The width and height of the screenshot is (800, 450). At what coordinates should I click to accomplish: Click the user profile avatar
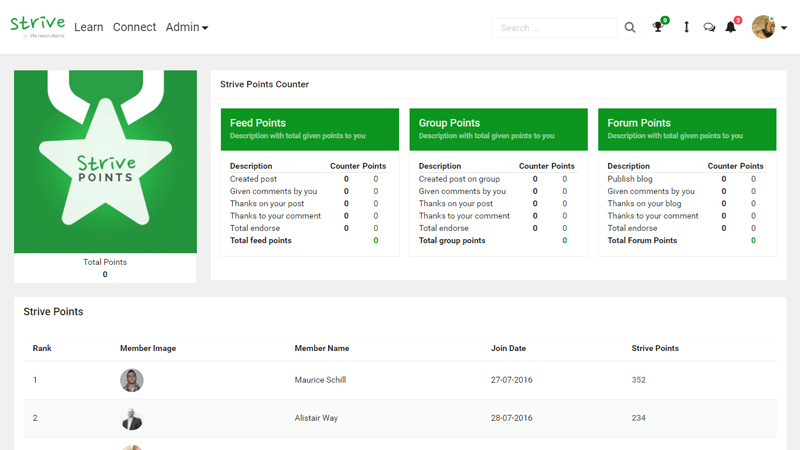[x=763, y=27]
